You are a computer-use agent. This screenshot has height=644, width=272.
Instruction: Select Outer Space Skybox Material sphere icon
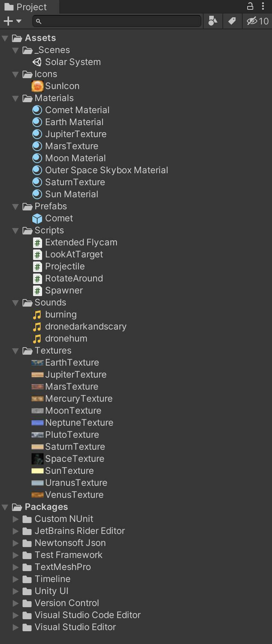coord(37,170)
